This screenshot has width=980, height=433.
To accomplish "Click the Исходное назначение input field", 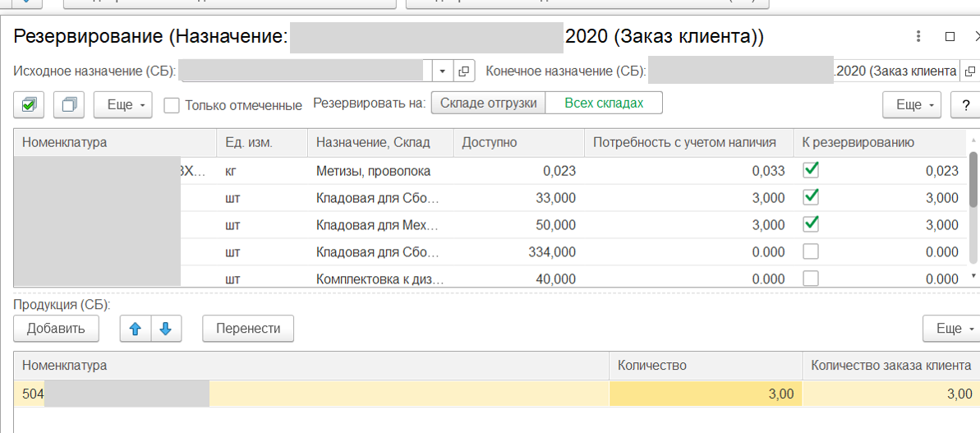I will (306, 71).
